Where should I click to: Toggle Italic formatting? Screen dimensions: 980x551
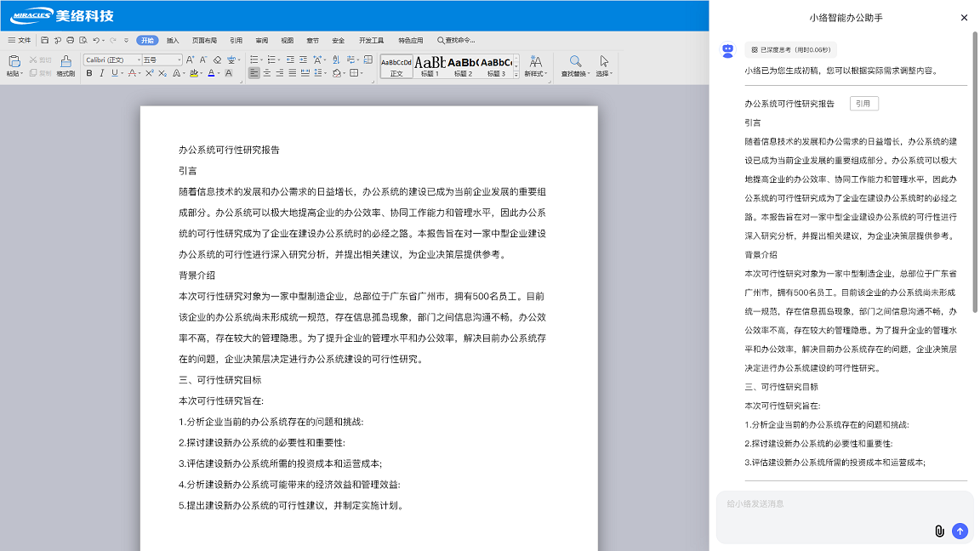coord(102,74)
